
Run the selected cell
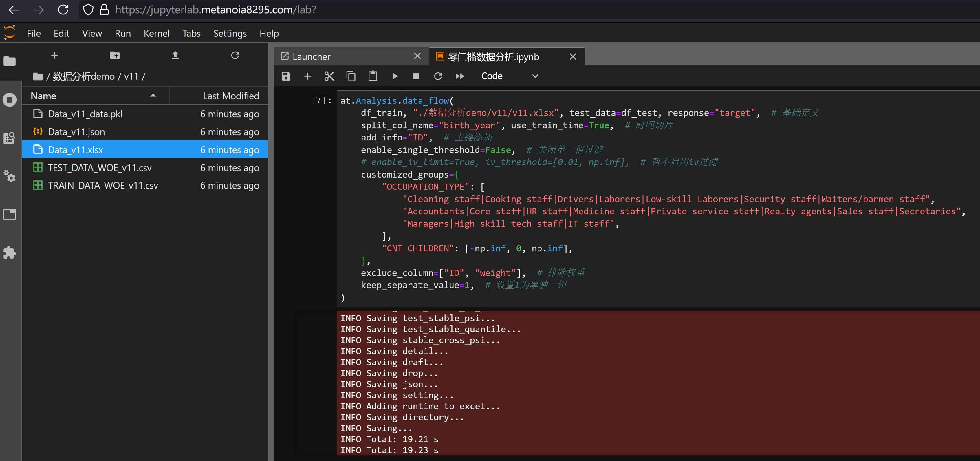click(395, 76)
